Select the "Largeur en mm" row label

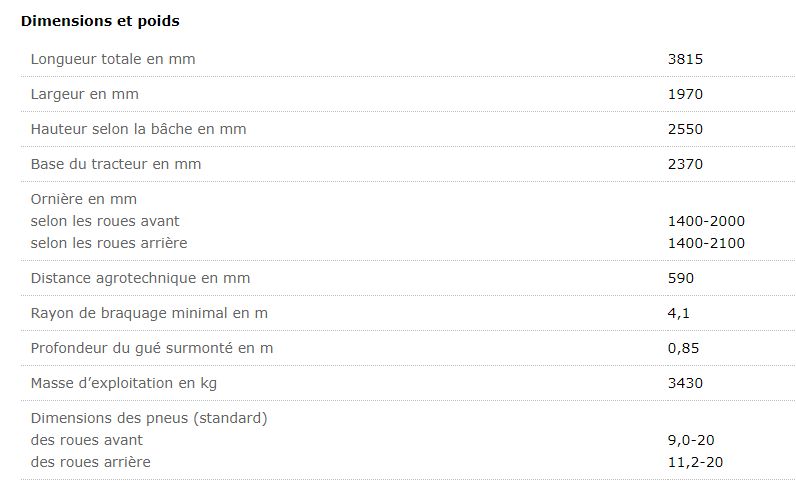pos(85,94)
